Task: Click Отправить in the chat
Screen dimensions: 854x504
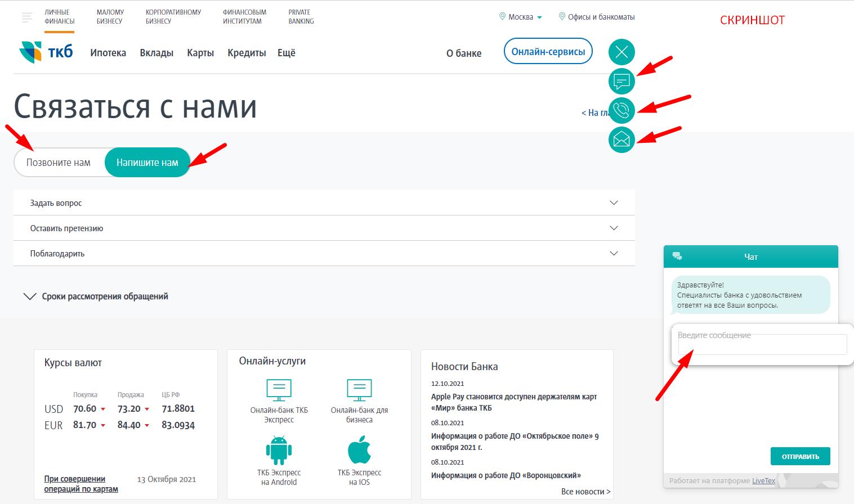Action: click(800, 456)
